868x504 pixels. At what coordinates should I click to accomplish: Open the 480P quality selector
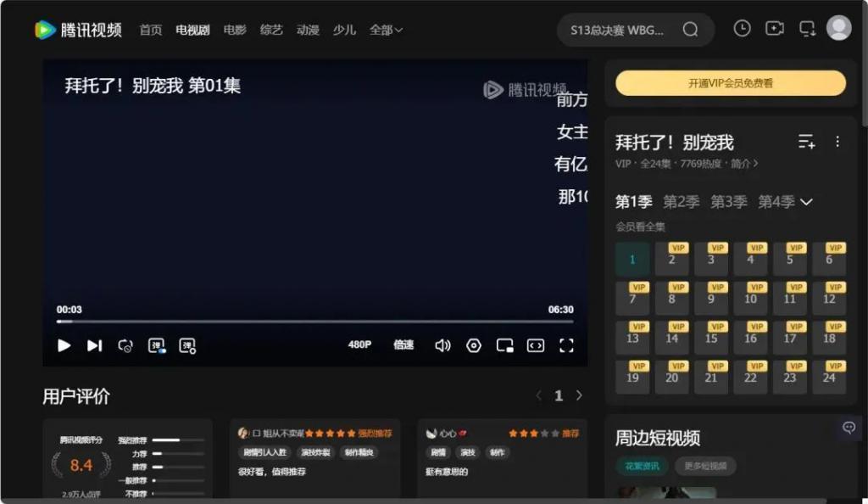[x=359, y=345]
